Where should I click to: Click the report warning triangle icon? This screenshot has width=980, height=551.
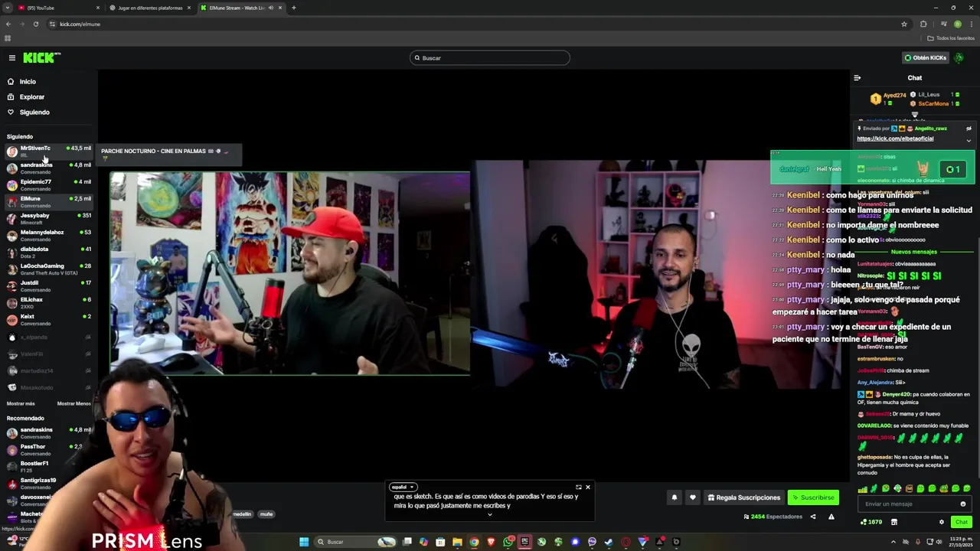click(x=831, y=517)
